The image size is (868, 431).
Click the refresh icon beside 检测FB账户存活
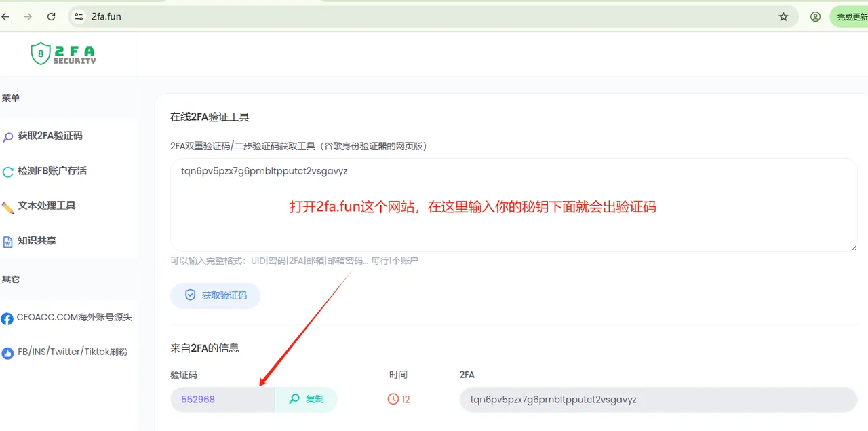click(x=8, y=172)
